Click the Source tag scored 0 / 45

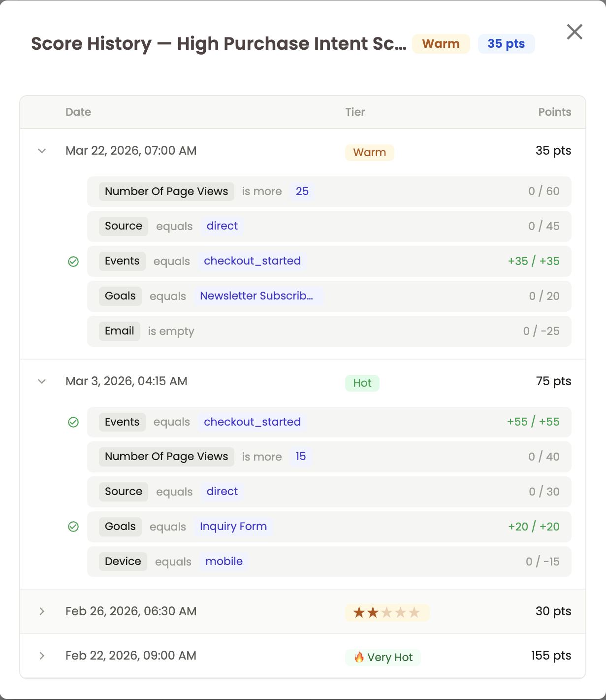click(x=124, y=226)
